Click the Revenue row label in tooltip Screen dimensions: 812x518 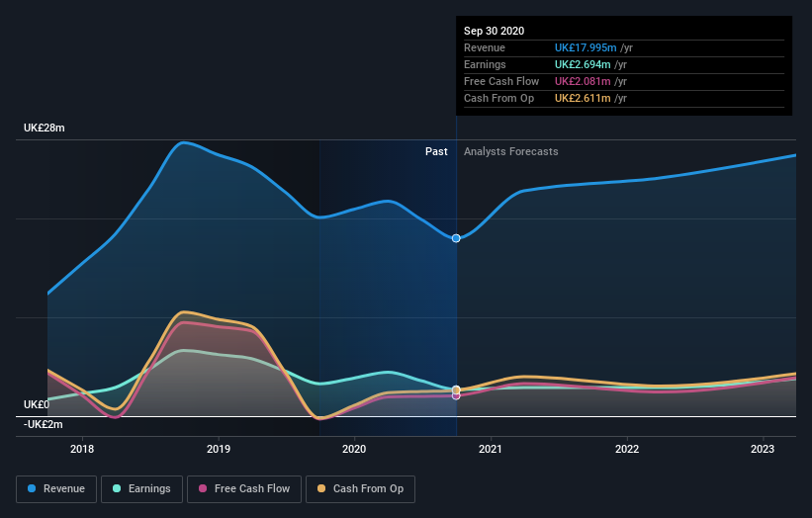[x=485, y=47]
